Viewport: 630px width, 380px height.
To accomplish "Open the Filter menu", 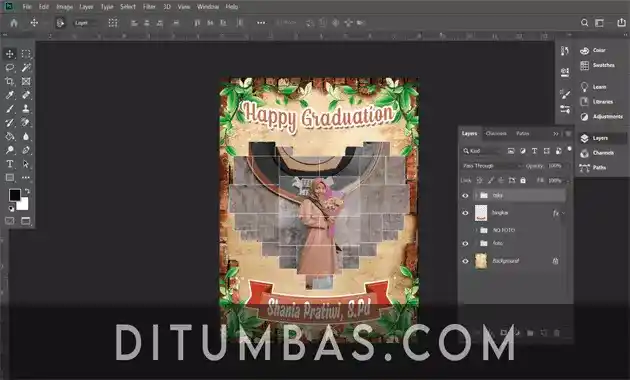I will click(x=149, y=7).
